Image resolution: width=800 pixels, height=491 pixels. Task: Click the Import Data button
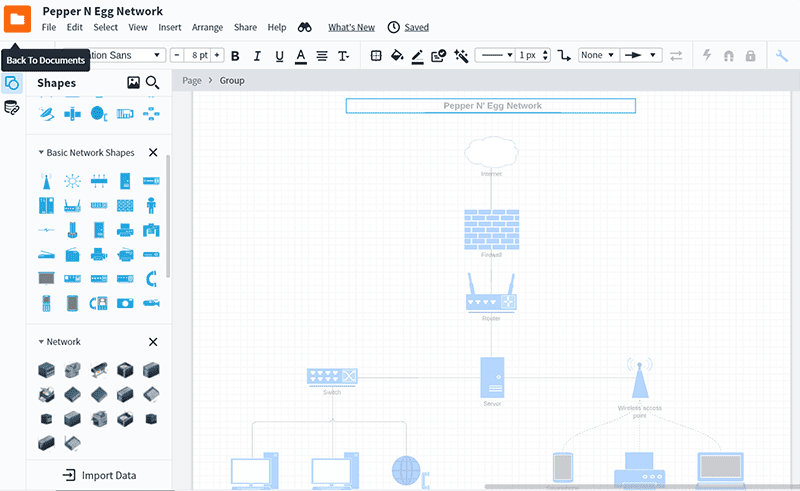tap(99, 475)
